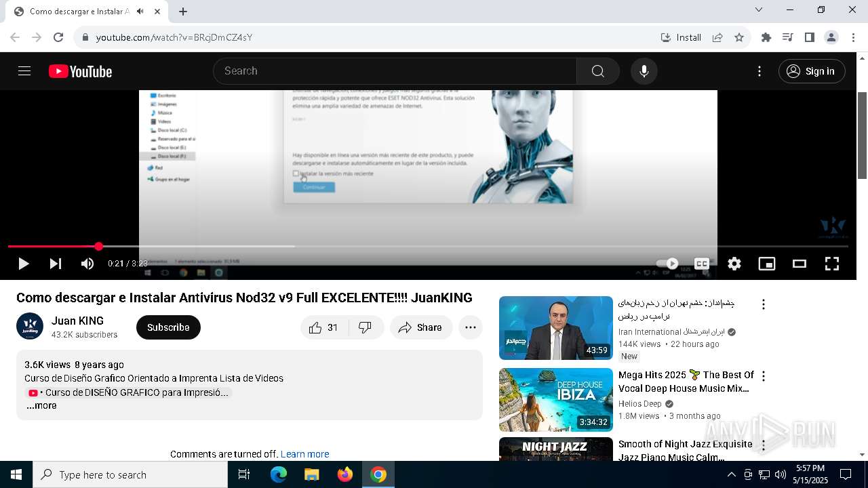Open Iran International video thumbnail
The width and height of the screenshot is (868, 488).
[x=556, y=328]
